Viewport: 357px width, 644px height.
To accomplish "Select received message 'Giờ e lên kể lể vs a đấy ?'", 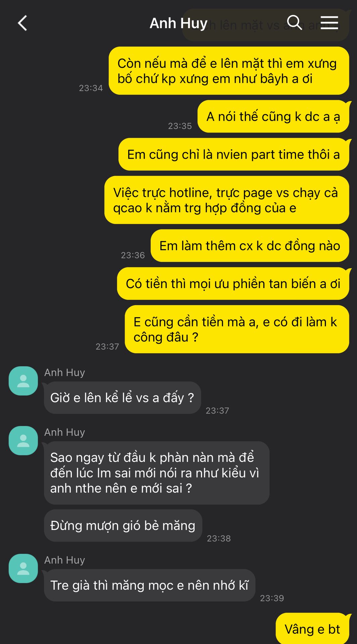I will pos(122,397).
